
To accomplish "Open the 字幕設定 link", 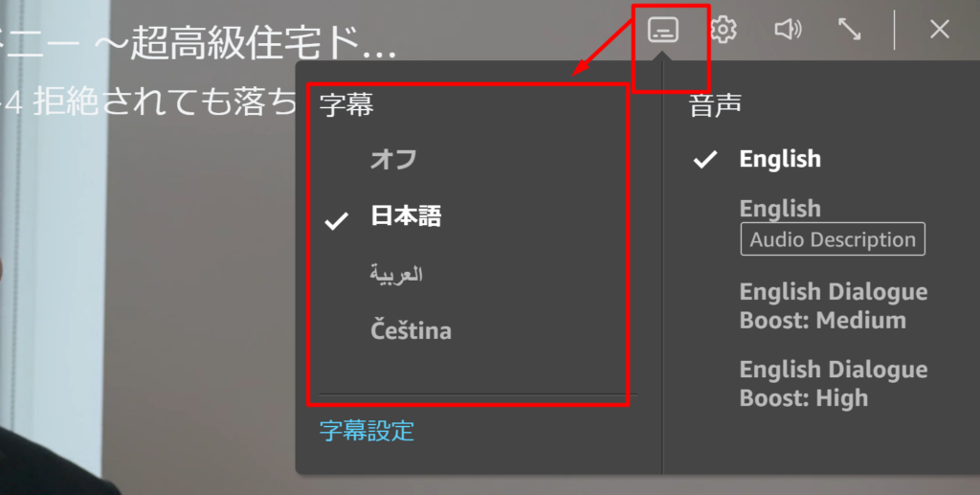I will tap(367, 431).
